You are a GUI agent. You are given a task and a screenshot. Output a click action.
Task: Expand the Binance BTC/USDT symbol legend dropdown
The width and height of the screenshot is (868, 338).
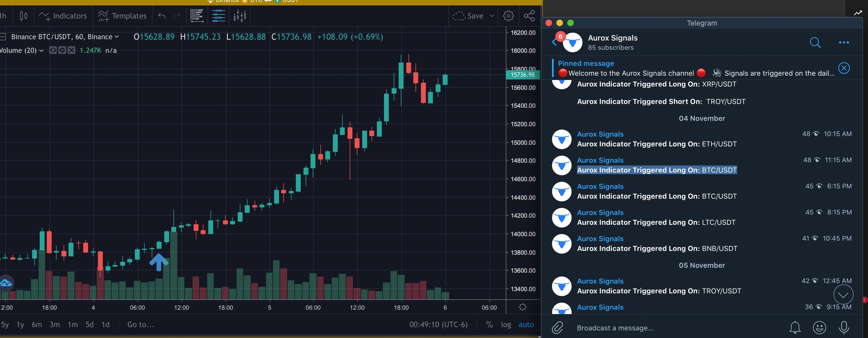point(117,37)
